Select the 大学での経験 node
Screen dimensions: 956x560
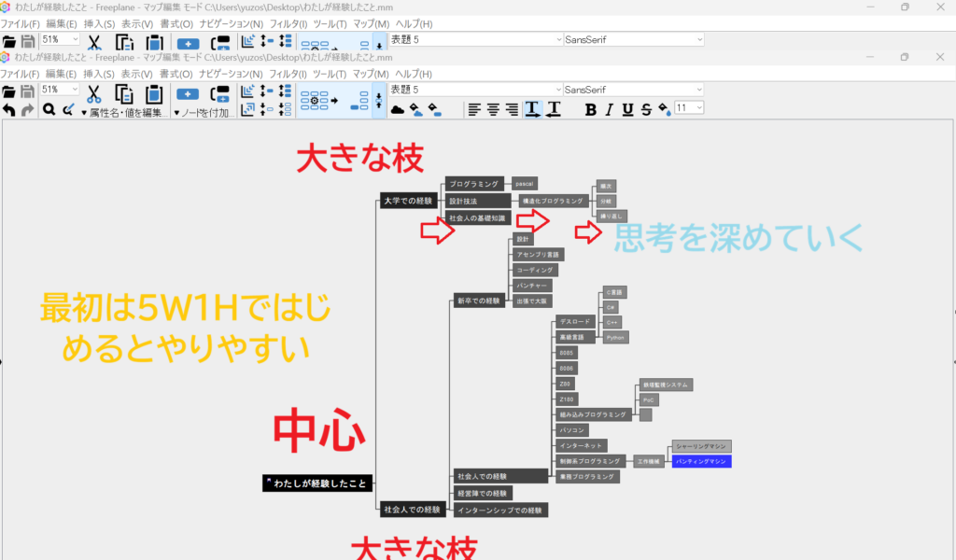click(x=408, y=200)
